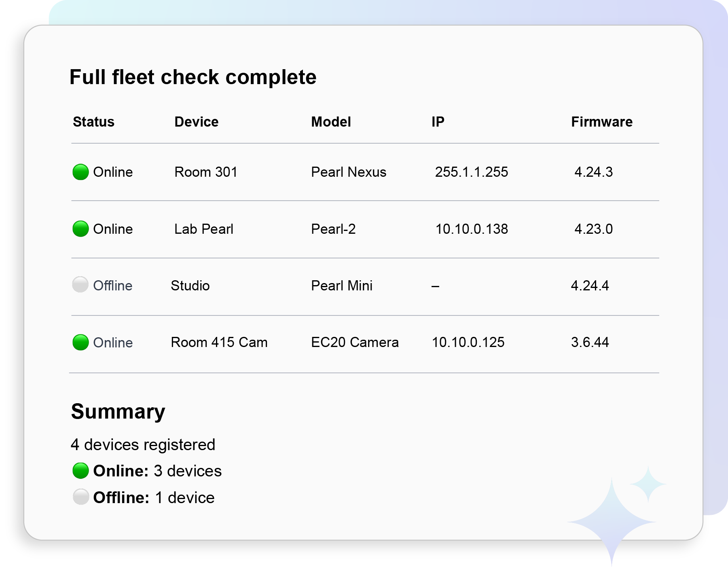Screen dimensions: 728x567
Task: Click the Status column header
Action: 93,122
